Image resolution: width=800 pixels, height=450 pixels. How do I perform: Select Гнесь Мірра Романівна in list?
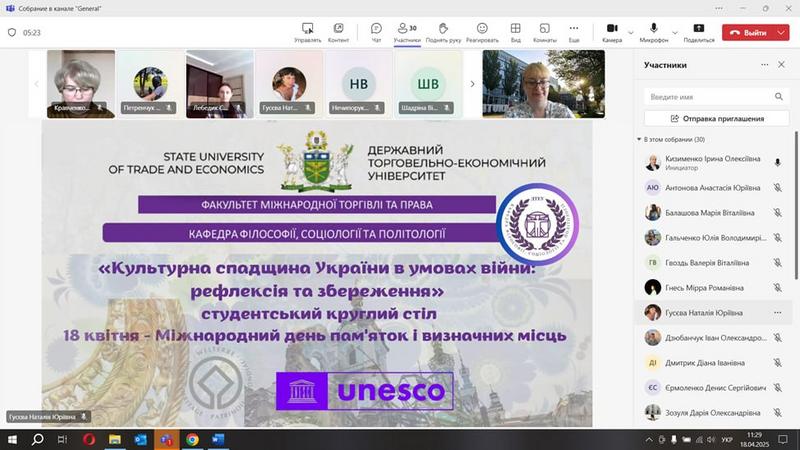713,288
